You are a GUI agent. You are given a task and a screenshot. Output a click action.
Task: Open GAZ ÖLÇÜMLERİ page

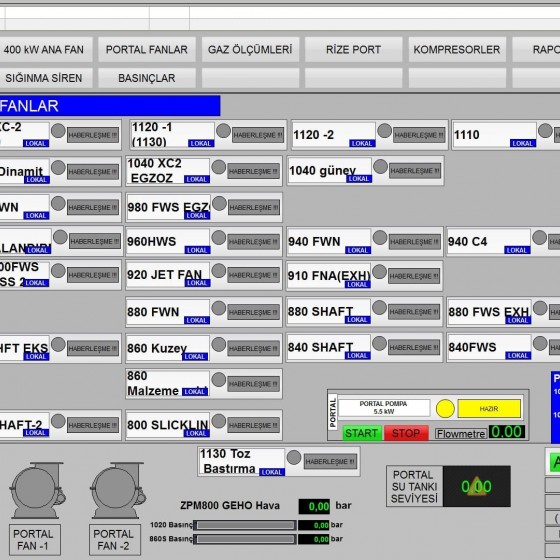[x=250, y=49]
